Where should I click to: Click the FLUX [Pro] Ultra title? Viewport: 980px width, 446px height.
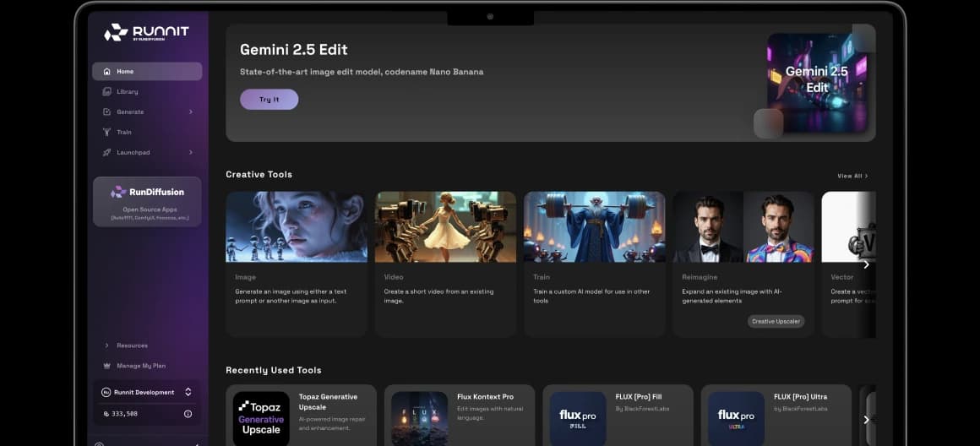(x=800, y=397)
